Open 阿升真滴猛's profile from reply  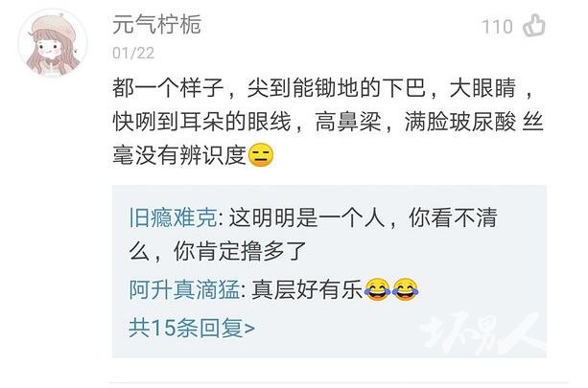[184, 290]
